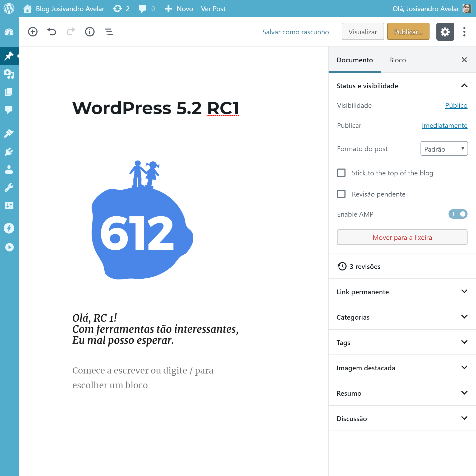
Task: Expand the Tags section
Action: 402,343
